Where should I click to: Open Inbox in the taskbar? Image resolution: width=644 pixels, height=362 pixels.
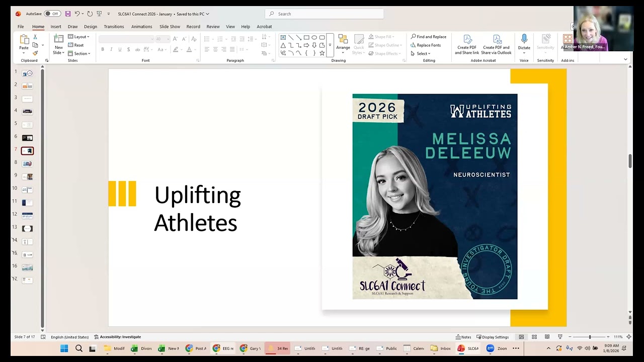[441, 348]
